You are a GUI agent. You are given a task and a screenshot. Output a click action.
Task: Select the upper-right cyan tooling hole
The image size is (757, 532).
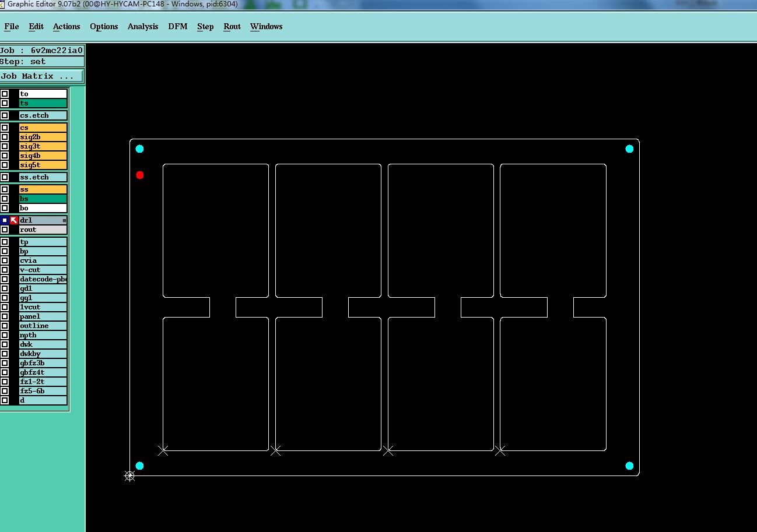[x=629, y=149]
